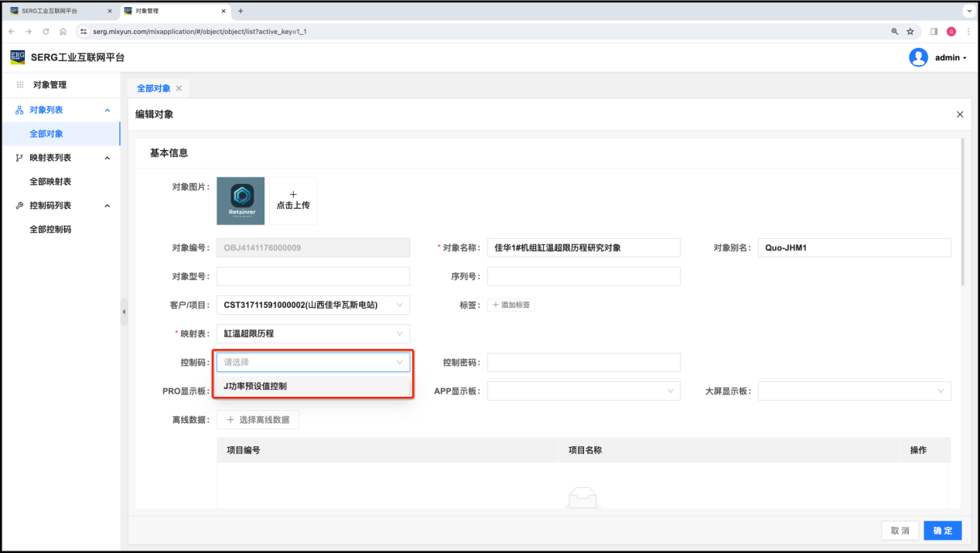Click the 点击上传 image upload box

click(292, 200)
